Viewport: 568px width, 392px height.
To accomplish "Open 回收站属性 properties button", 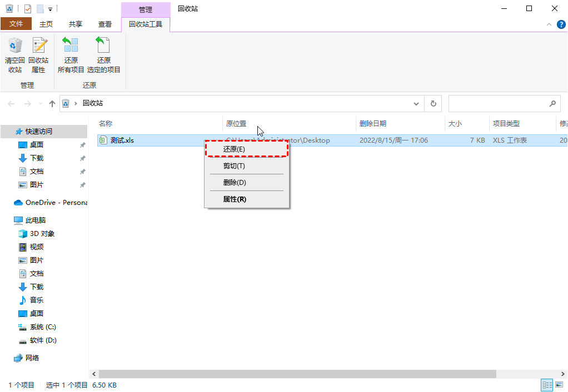I will coord(38,56).
